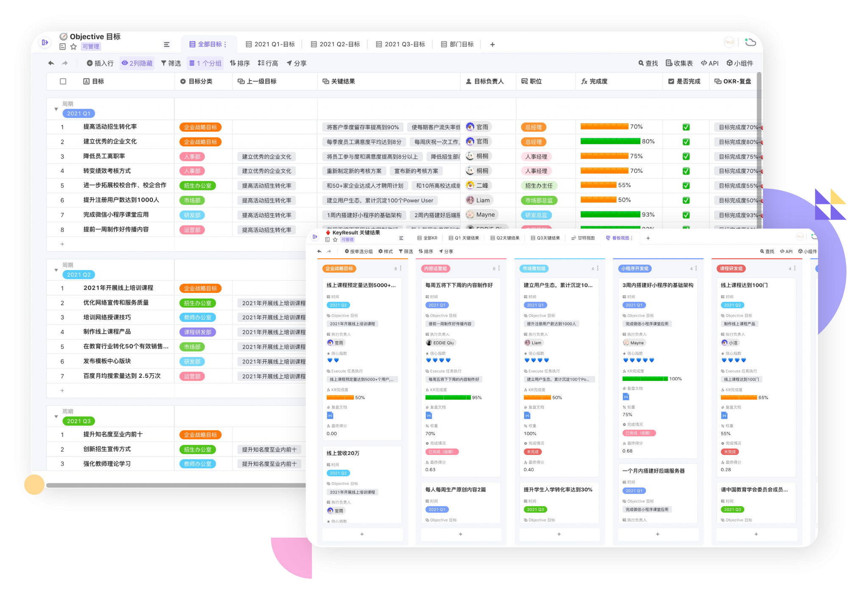Open 小组件 widgets in Objective toolbar
Viewport: 868px width, 597px height.
(740, 63)
